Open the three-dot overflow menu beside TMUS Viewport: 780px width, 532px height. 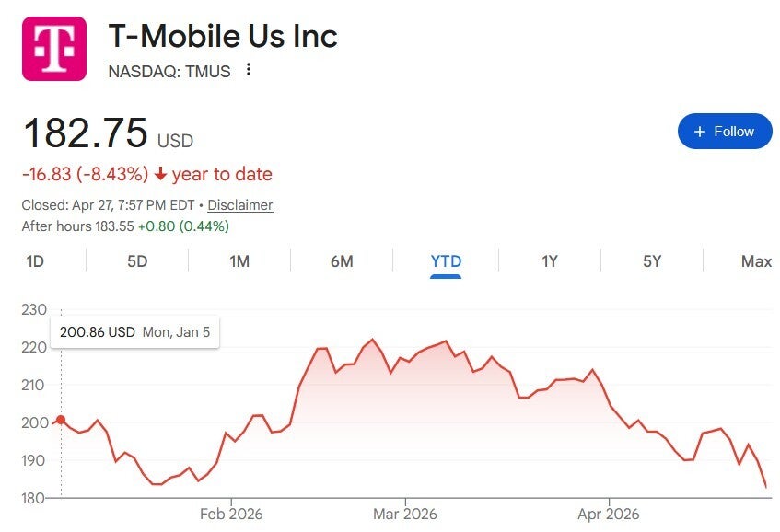(x=250, y=71)
